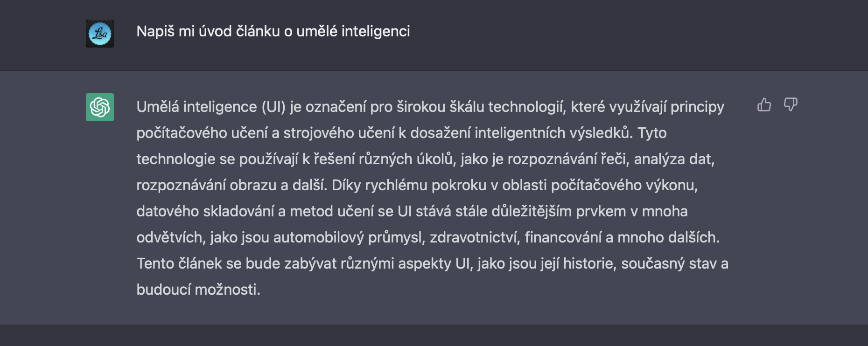Click the green ChatGPT logo avatar
The width and height of the screenshot is (868, 346).
tap(100, 107)
